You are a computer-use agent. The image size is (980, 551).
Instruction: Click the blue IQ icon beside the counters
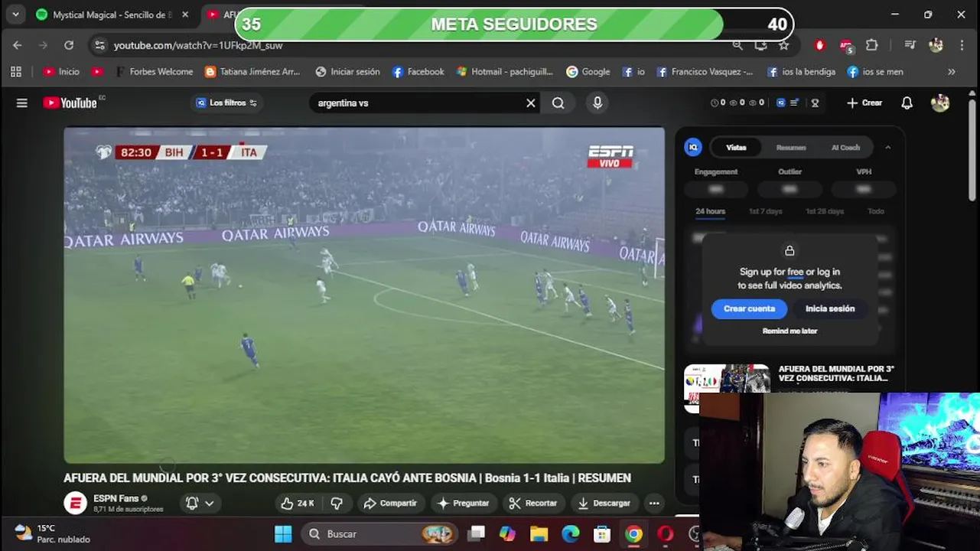click(x=780, y=103)
